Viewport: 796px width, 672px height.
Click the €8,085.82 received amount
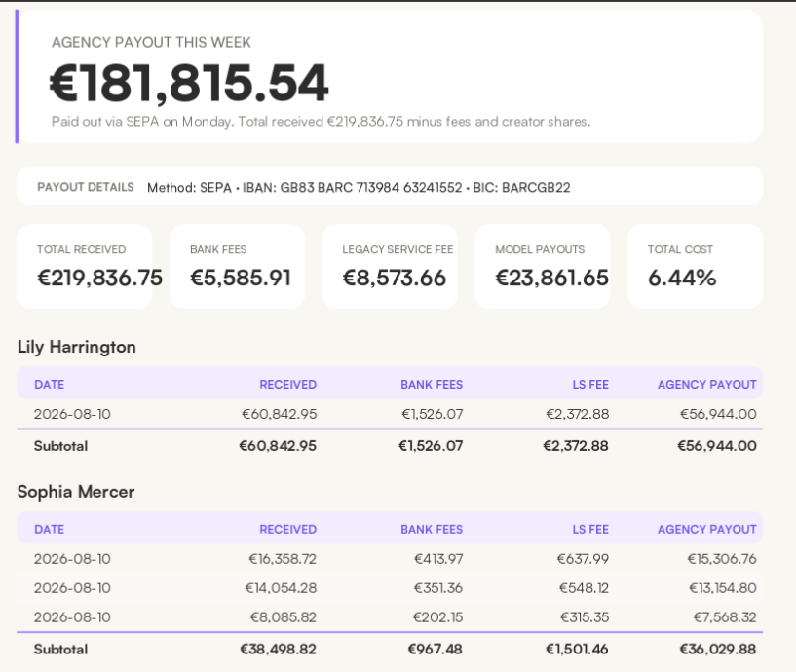284,617
